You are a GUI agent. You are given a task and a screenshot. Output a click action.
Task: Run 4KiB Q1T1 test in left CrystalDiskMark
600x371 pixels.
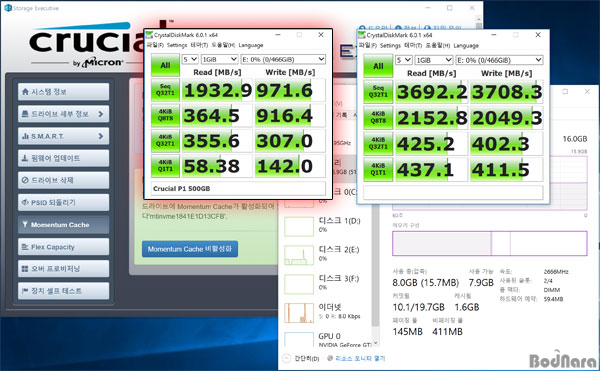pyautogui.click(x=165, y=166)
